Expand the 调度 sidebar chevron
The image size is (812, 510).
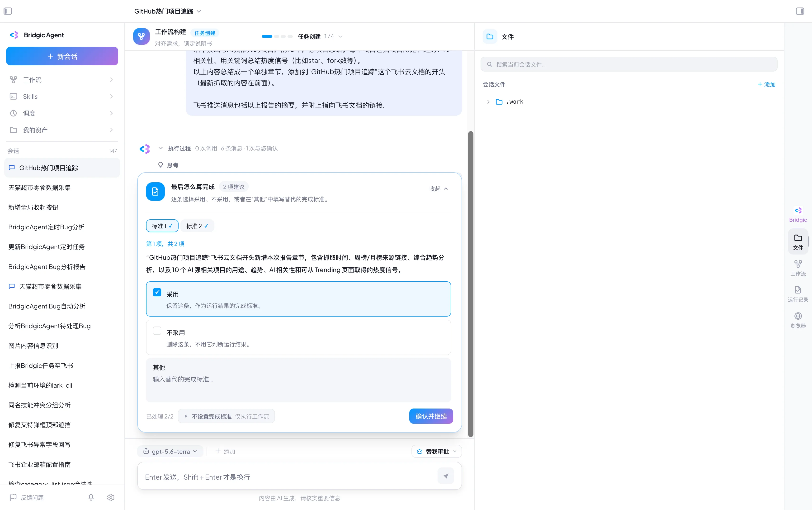(111, 113)
